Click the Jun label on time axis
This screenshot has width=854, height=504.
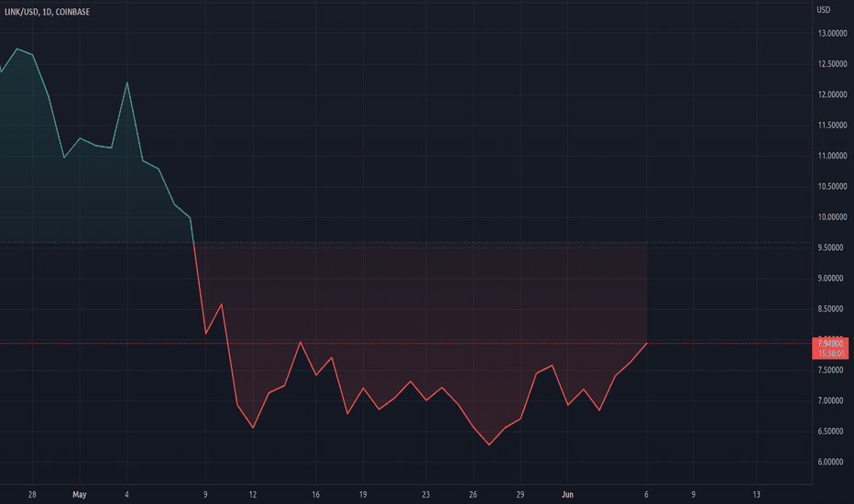(x=567, y=494)
